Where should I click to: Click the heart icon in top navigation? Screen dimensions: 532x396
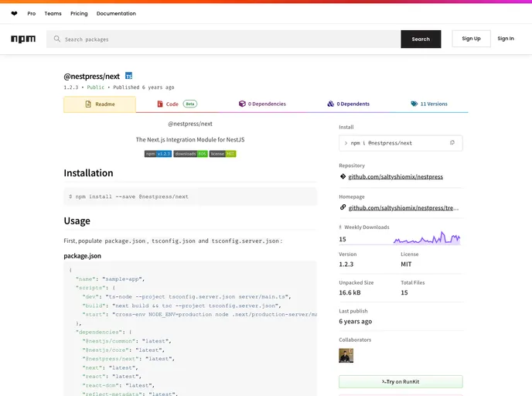coord(14,14)
